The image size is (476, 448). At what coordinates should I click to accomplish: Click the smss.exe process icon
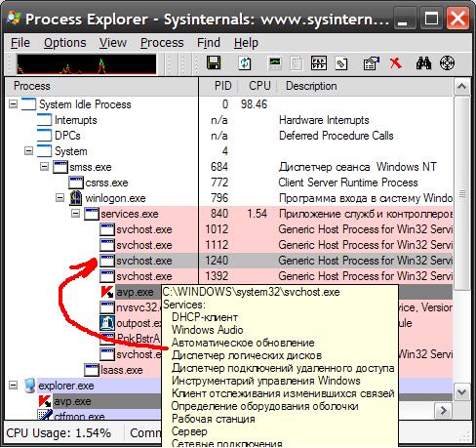pos(60,167)
